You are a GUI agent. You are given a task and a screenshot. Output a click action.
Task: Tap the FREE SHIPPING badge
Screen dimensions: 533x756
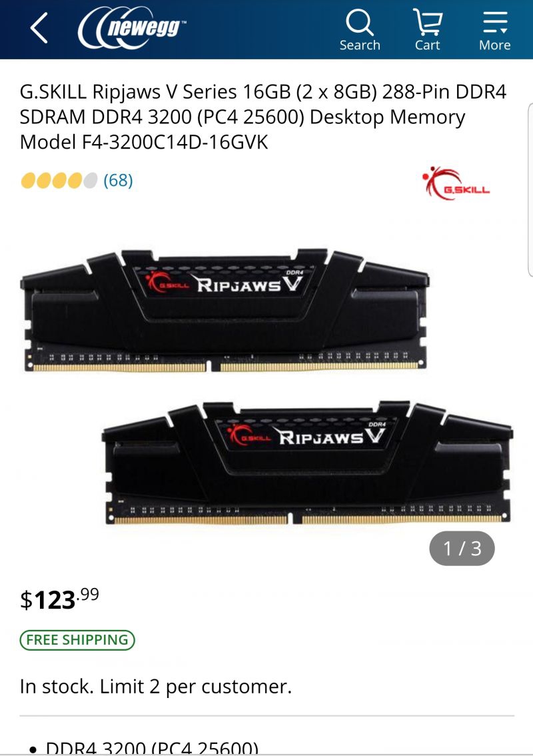77,640
